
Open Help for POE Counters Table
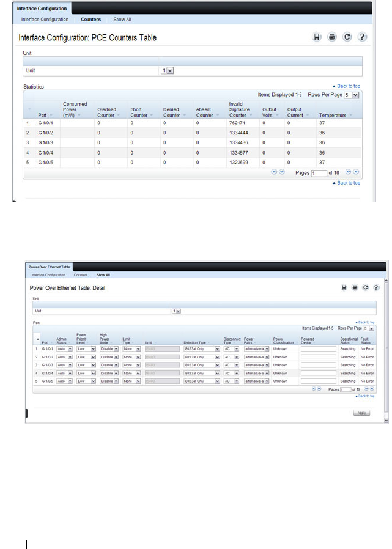(x=362, y=37)
